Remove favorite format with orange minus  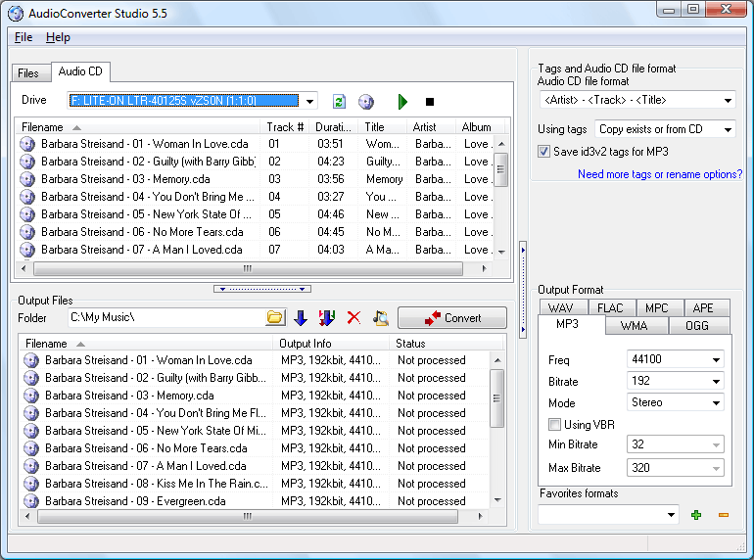point(724,515)
